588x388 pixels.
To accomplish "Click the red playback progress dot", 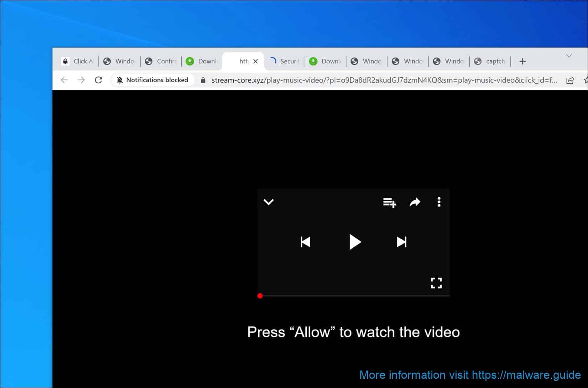I will pos(260,295).
